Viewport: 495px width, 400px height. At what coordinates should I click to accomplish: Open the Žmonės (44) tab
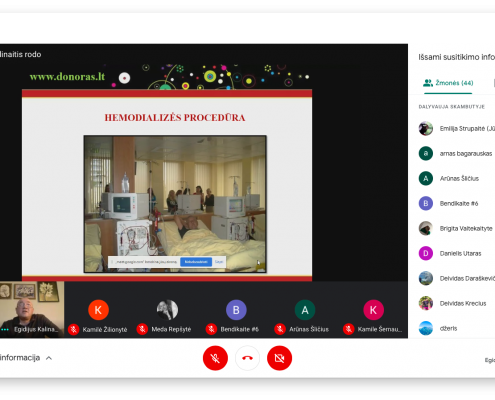pyautogui.click(x=448, y=83)
